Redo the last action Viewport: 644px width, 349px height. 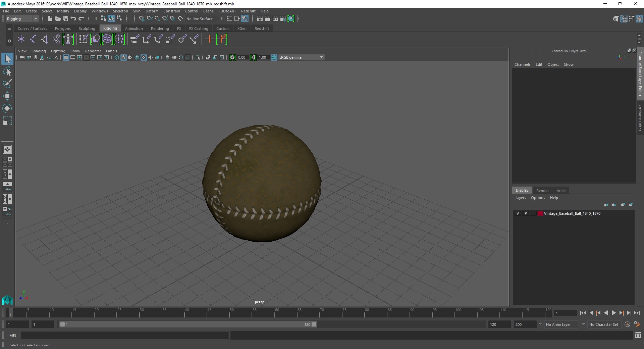81,19
